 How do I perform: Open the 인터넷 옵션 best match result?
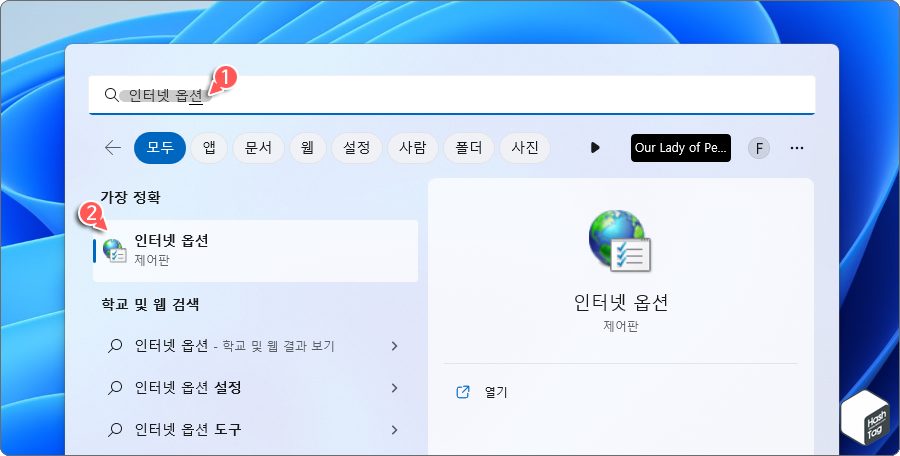point(255,251)
